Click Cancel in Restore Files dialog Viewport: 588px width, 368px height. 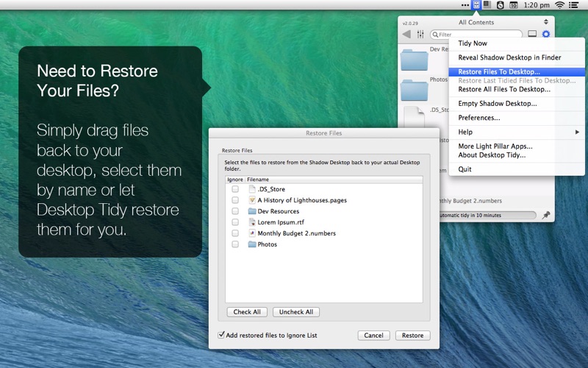[373, 336]
